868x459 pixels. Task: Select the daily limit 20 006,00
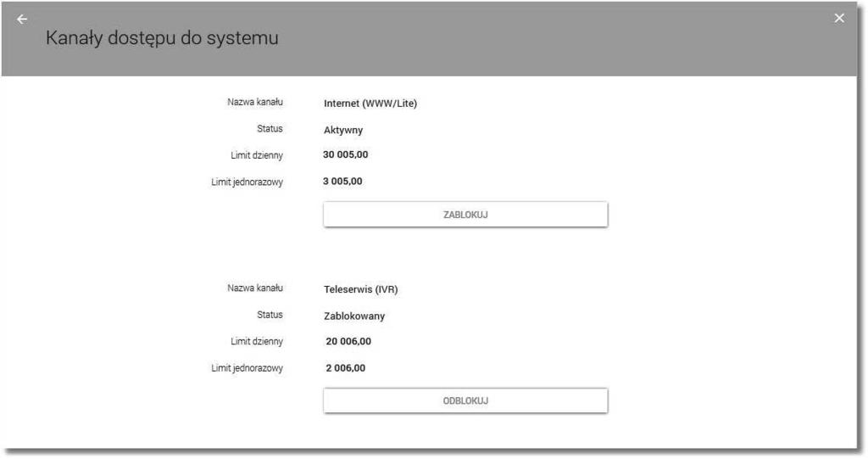(348, 341)
